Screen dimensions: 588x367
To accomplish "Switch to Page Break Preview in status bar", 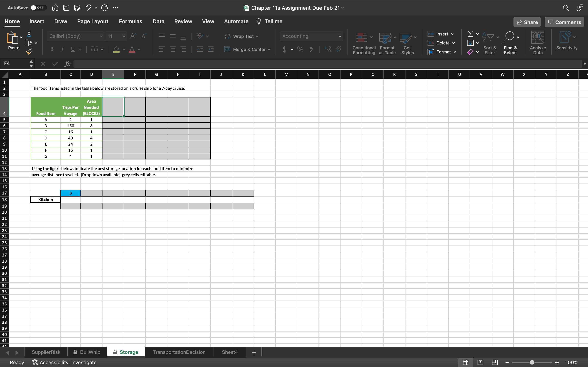I will tap(494, 362).
